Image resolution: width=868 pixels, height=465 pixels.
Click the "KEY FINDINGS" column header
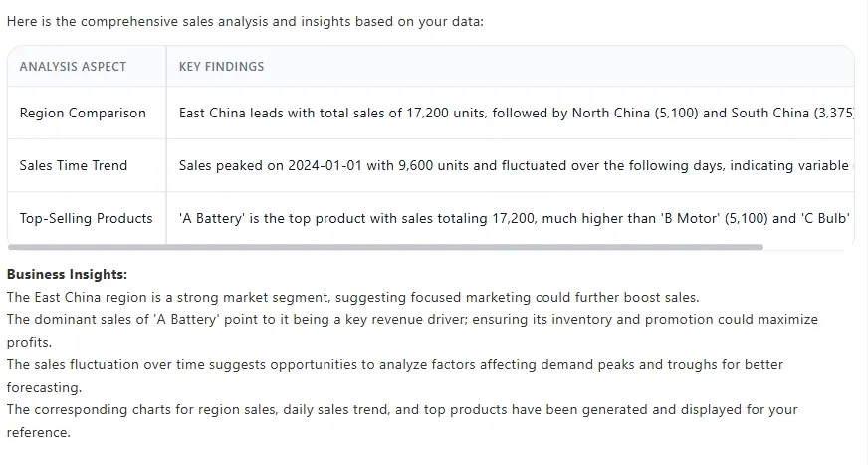point(221,67)
